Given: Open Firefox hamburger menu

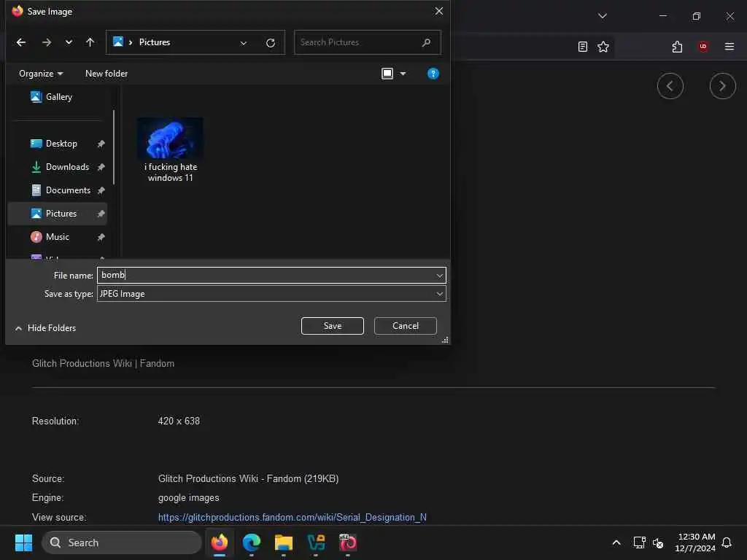Looking at the screenshot, I should pyautogui.click(x=729, y=47).
